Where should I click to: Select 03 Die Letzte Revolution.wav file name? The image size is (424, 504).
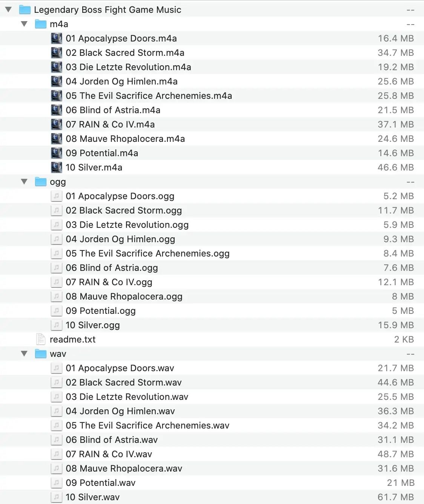click(x=127, y=397)
